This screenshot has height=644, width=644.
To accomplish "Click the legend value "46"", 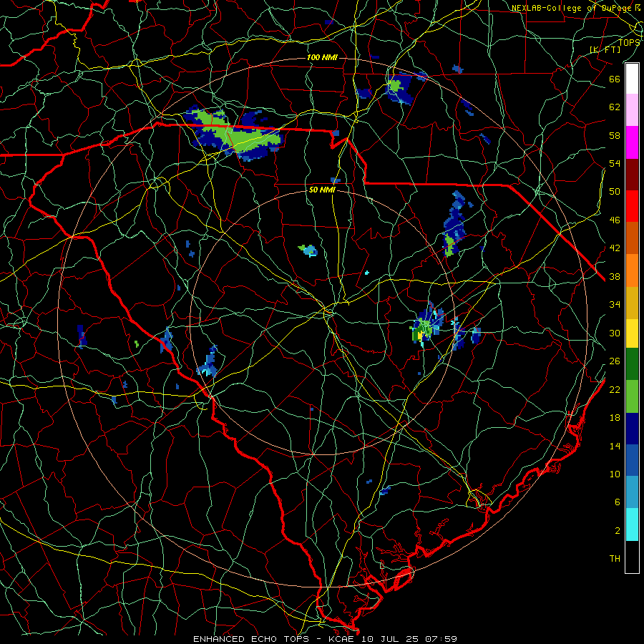I will (x=615, y=220).
